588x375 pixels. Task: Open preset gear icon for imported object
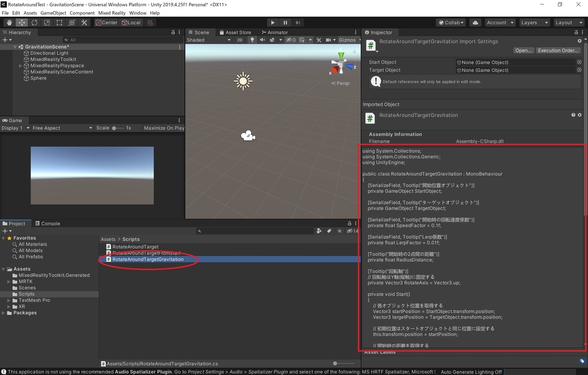pyautogui.click(x=580, y=115)
